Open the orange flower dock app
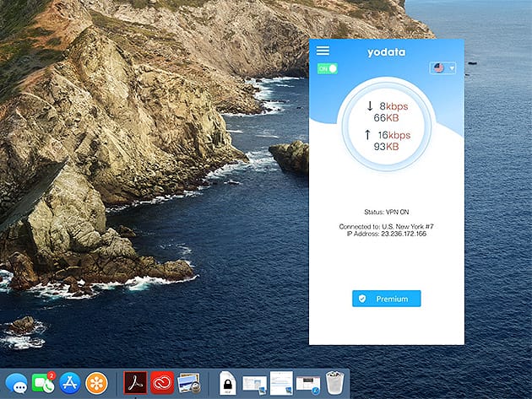 97,384
